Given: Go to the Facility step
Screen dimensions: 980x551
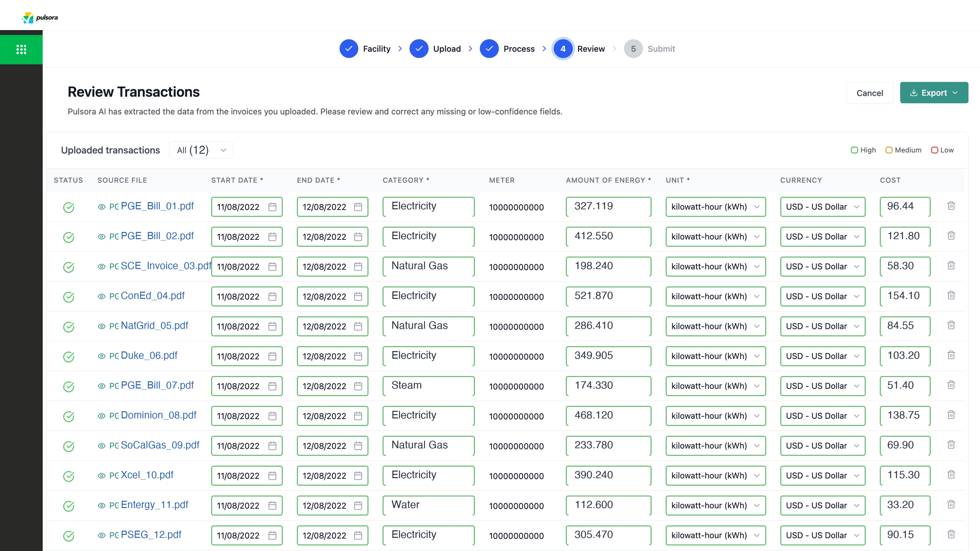Looking at the screenshot, I should (x=365, y=49).
